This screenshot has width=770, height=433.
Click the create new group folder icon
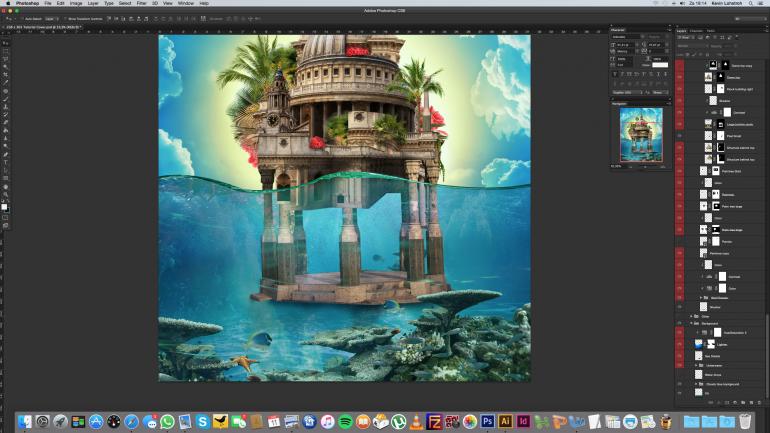[743, 403]
